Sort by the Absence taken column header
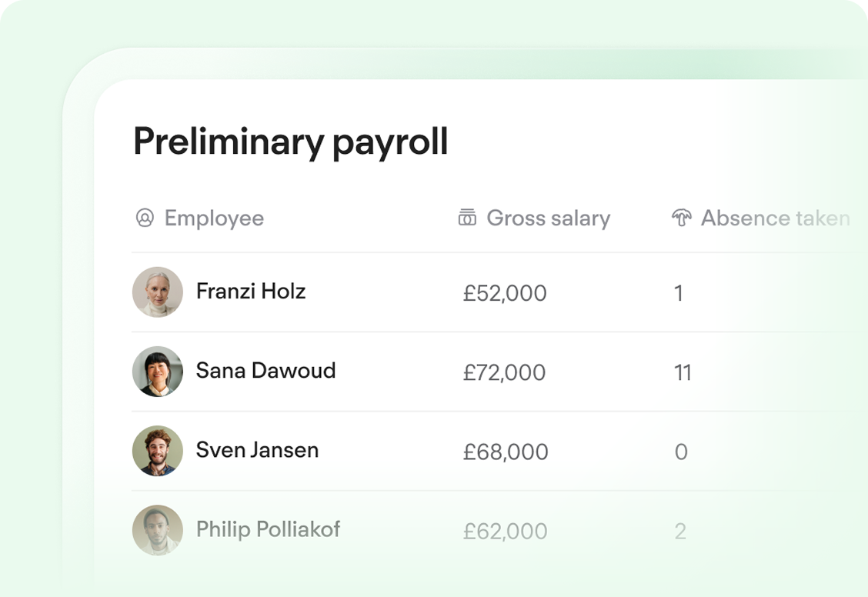 pyautogui.click(x=773, y=218)
